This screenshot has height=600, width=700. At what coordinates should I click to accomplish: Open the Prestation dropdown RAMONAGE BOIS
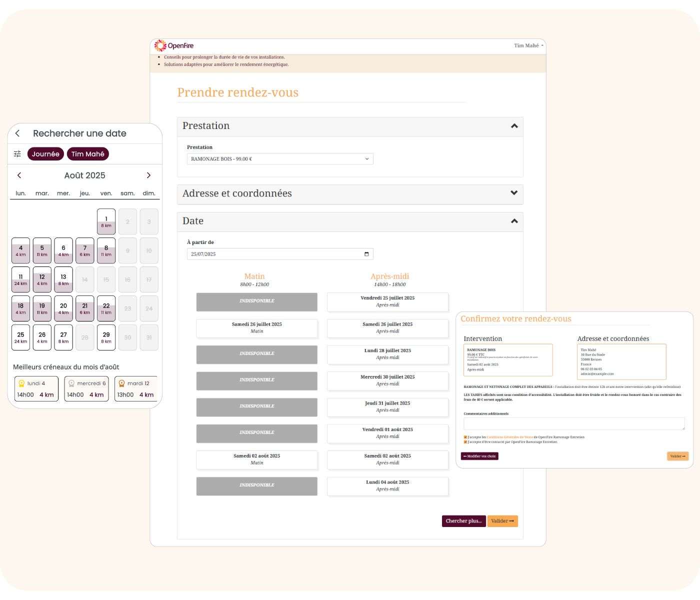280,159
